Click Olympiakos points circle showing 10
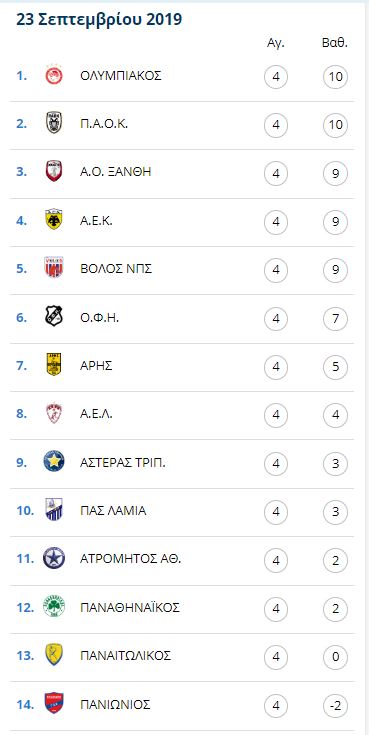 point(335,76)
